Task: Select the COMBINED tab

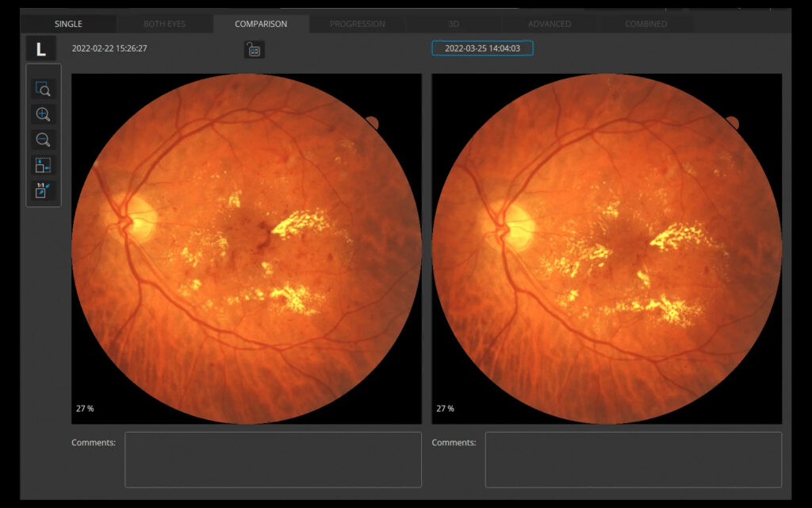Action: [x=646, y=24]
